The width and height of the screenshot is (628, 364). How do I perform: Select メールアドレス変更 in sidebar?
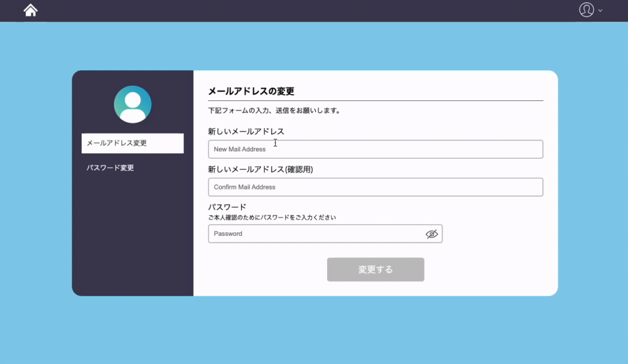[133, 143]
